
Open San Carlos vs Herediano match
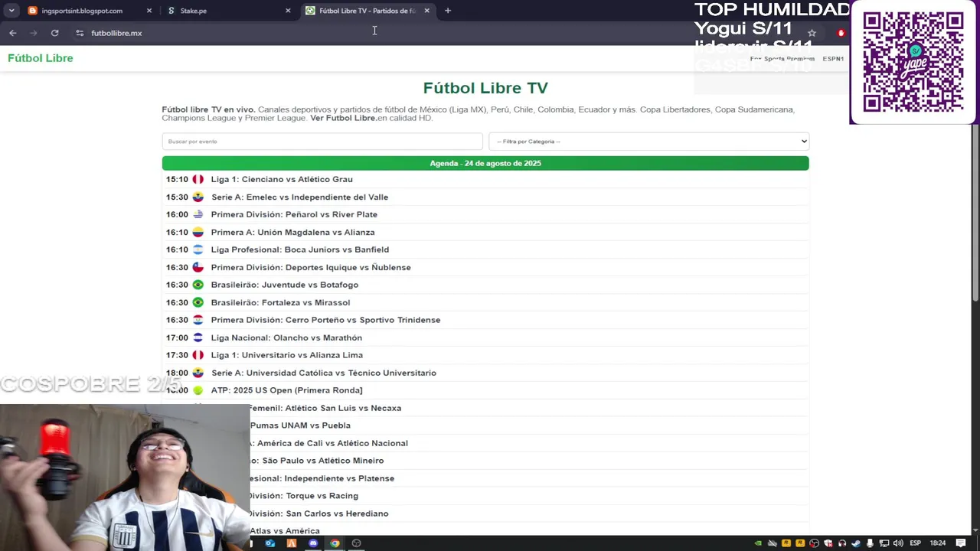point(318,514)
